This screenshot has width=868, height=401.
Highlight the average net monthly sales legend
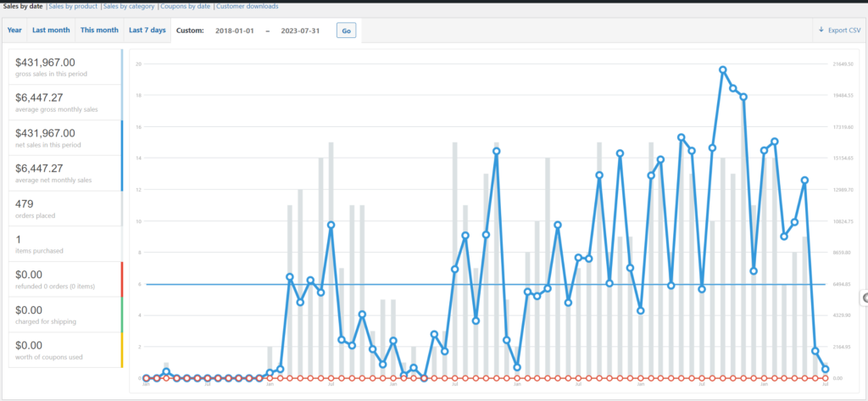[66, 173]
